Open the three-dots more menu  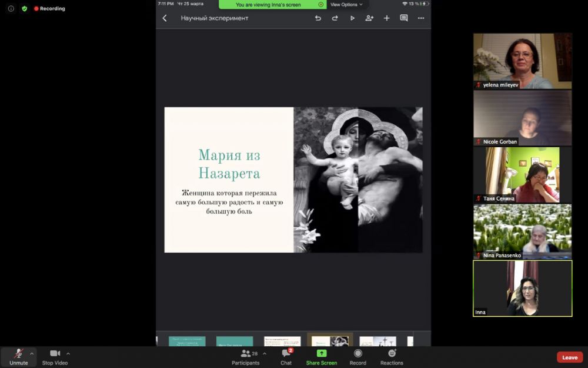point(421,18)
